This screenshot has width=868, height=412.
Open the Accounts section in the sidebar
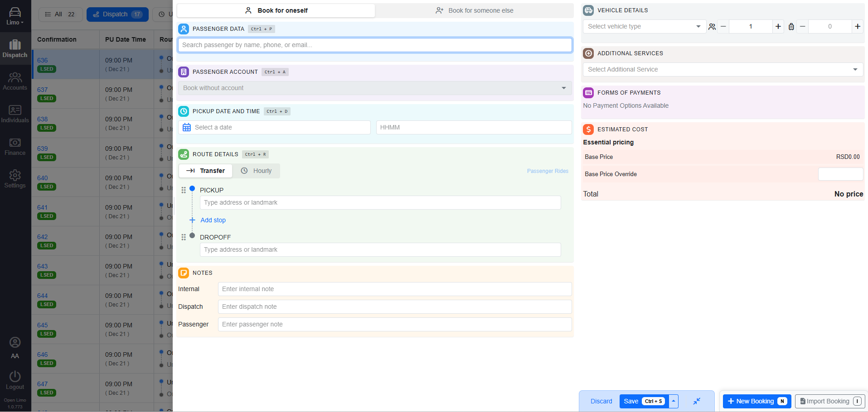pos(15,81)
